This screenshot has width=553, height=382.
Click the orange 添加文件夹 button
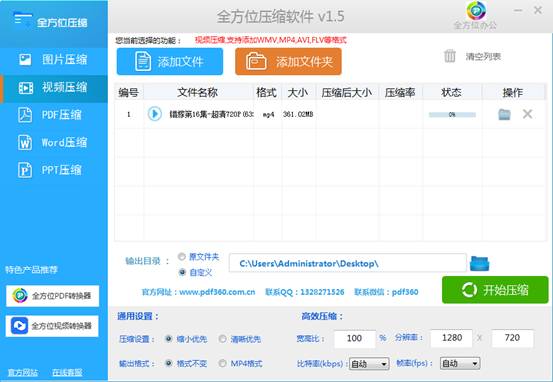pyautogui.click(x=288, y=62)
